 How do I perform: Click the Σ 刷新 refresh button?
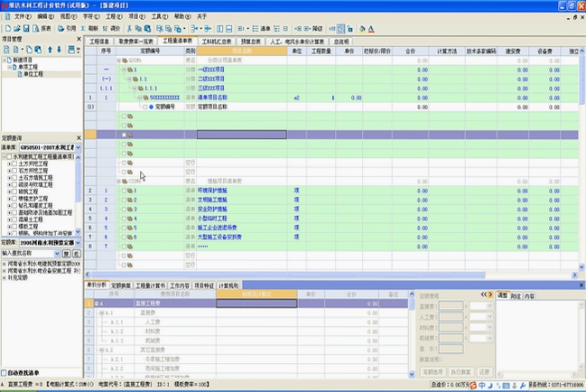click(x=89, y=28)
